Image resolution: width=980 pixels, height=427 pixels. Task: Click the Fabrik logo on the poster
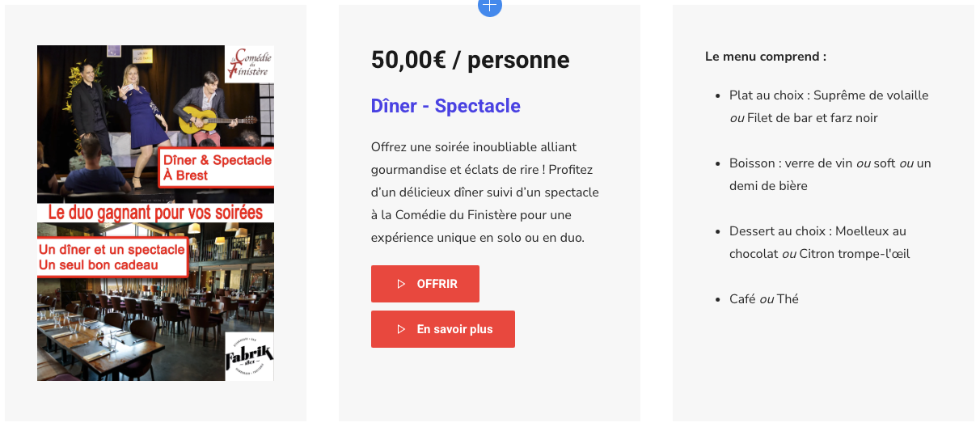pos(249,356)
